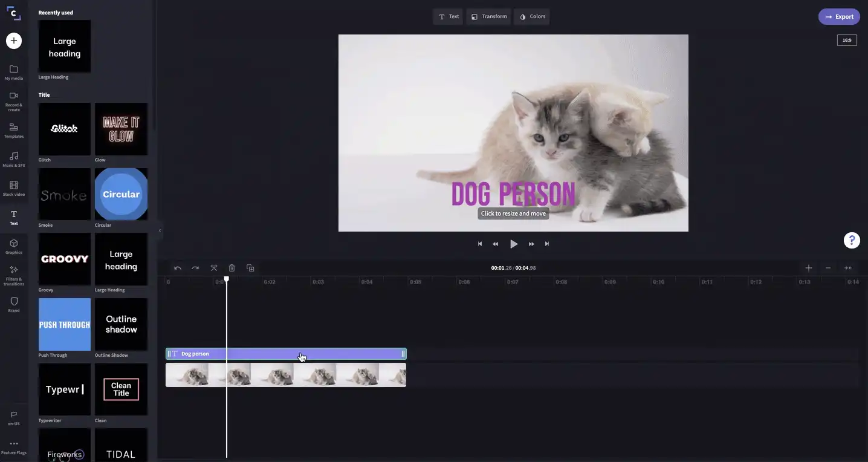Screen dimensions: 868x462
Task: Open Templates in the sidebar
Action: point(14,131)
